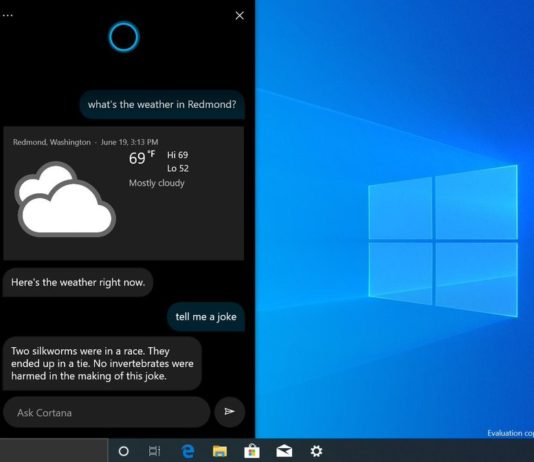Open Task View from the taskbar
This screenshot has width=534, height=462.
click(x=154, y=451)
